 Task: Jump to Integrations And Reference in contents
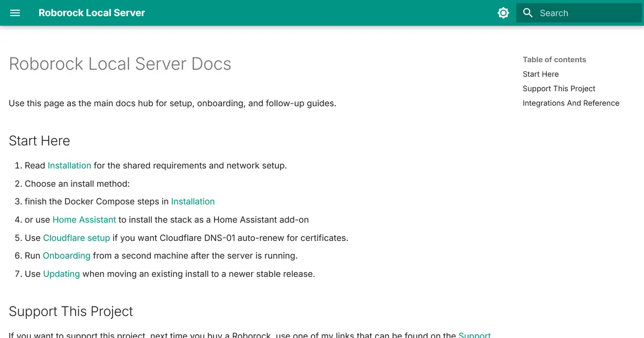point(570,103)
